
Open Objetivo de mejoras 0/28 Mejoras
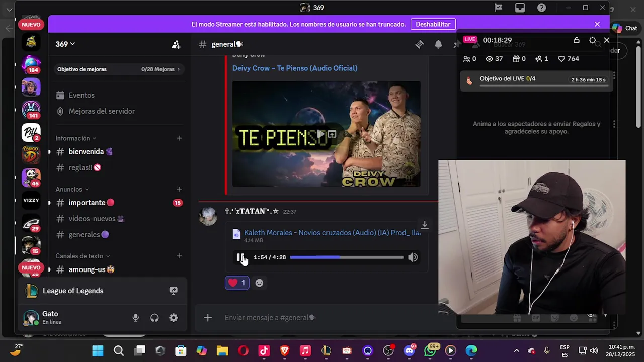pos(119,69)
